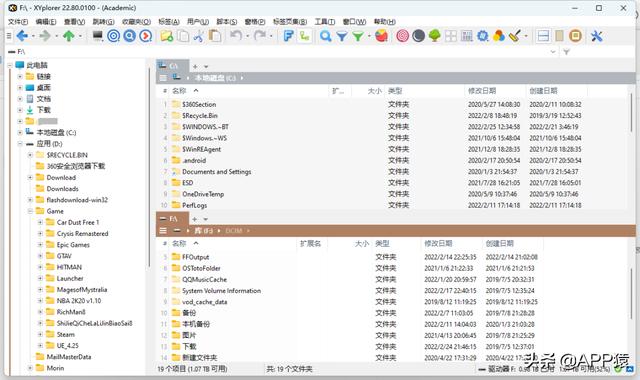Open the Hotlist blue target icon
This screenshot has height=380, width=640.
click(113, 36)
